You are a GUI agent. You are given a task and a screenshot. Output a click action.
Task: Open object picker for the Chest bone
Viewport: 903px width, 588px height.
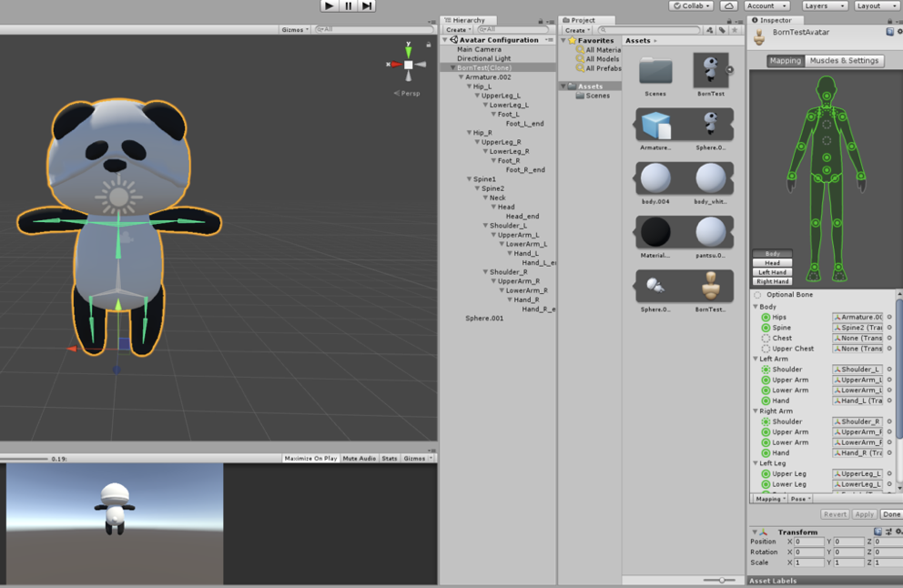click(889, 338)
